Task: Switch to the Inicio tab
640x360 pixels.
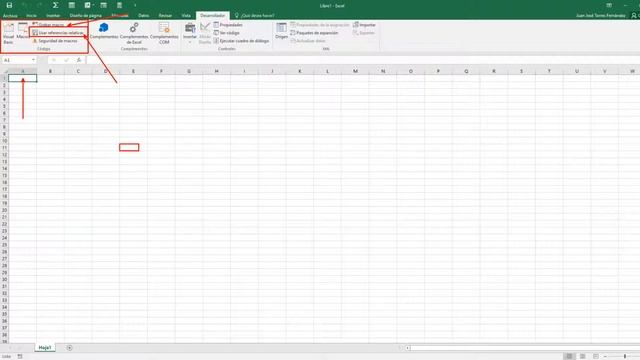Action: click(31, 16)
